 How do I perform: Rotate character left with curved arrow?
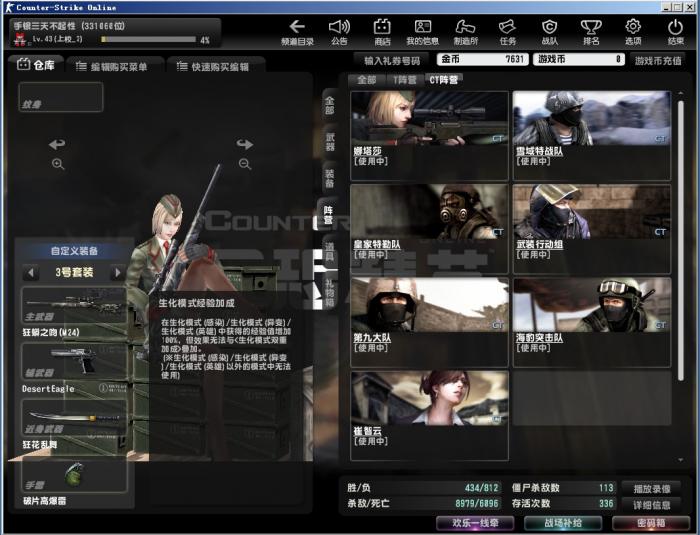(x=57, y=144)
